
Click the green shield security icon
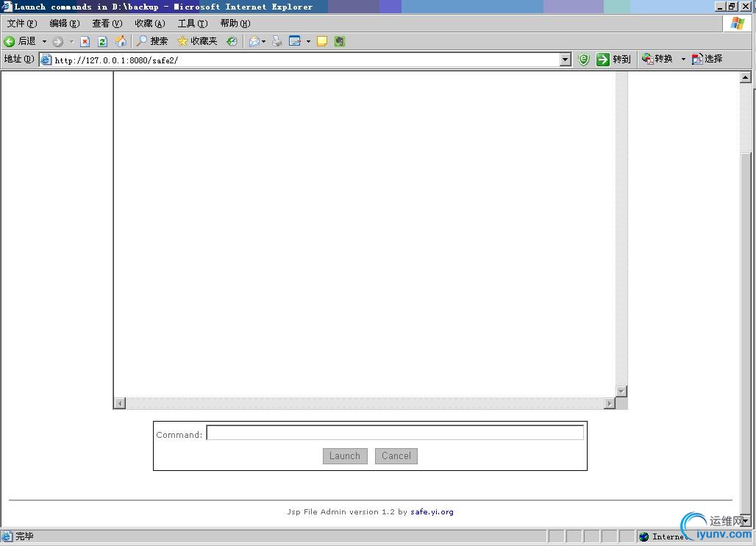[x=583, y=60]
